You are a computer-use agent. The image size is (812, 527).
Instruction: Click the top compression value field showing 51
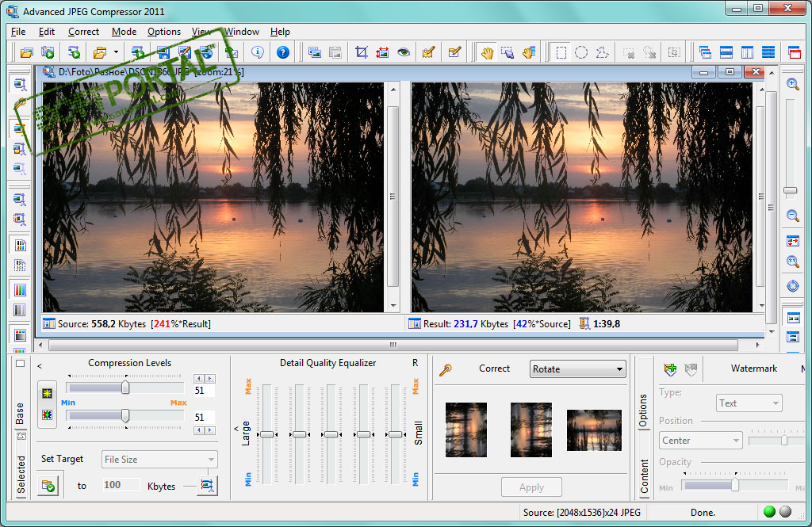pos(204,391)
